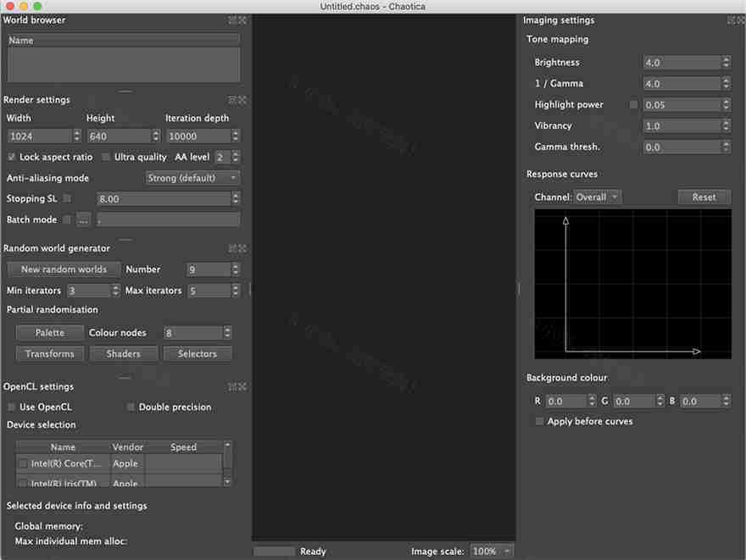Randomize the Palette
Image resolution: width=746 pixels, height=560 pixels.
pos(49,332)
